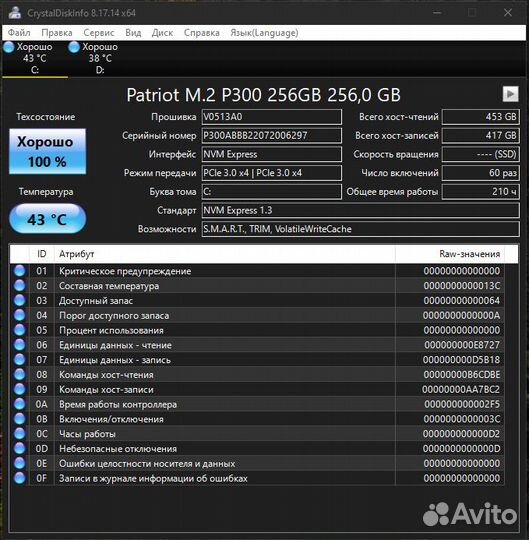Image resolution: width=529 pixels, height=540 pixels.
Task: Click the Хорошо 100 % health status button
Action: 48,152
